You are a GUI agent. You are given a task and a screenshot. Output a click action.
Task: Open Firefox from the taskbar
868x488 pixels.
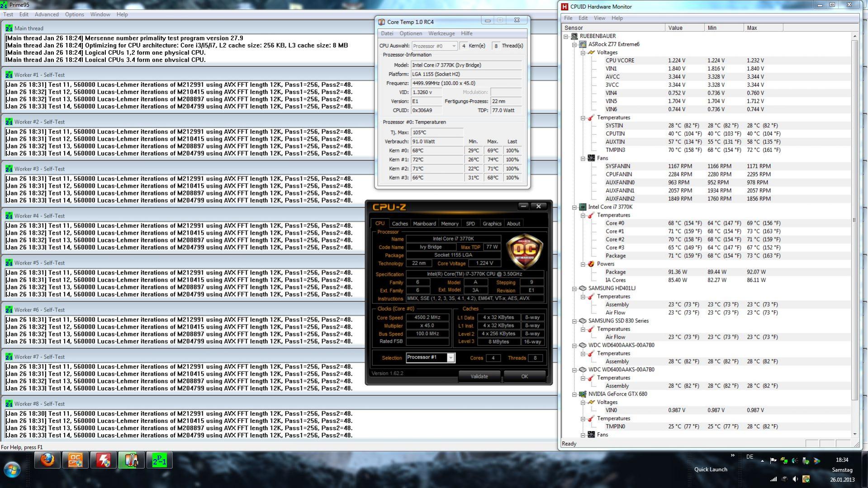(47, 461)
